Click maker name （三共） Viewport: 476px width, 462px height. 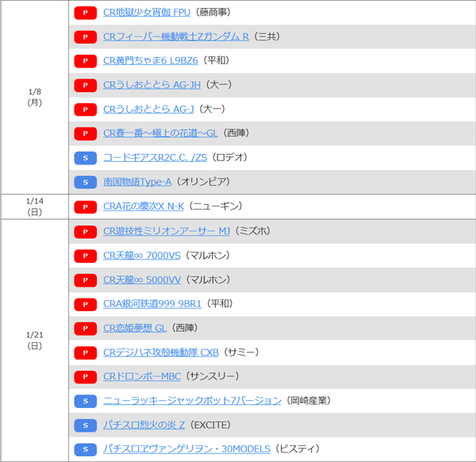pos(267,37)
